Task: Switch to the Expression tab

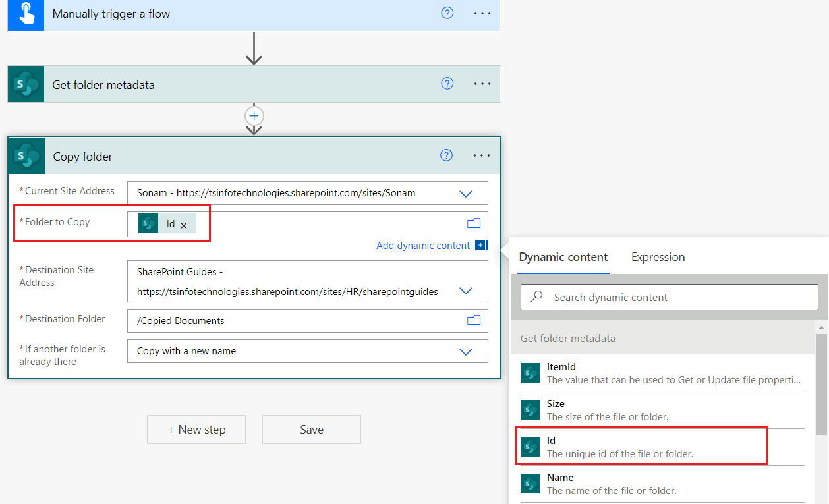Action: [657, 257]
